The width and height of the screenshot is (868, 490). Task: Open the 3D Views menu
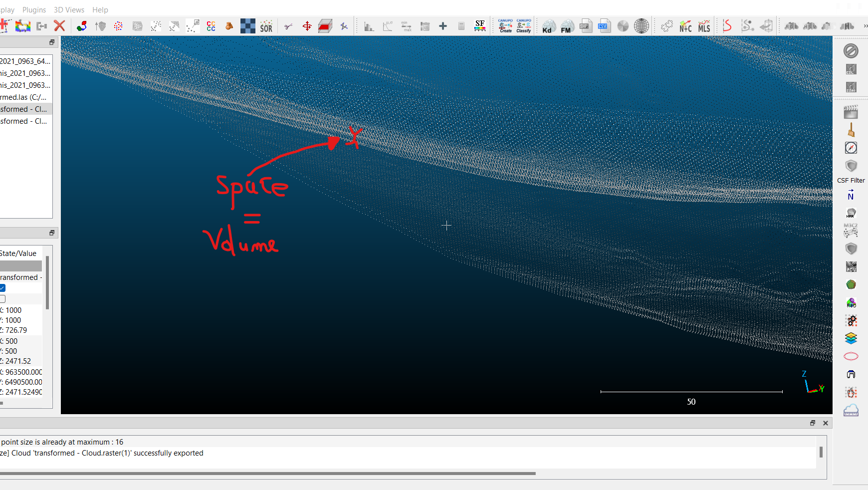[69, 9]
